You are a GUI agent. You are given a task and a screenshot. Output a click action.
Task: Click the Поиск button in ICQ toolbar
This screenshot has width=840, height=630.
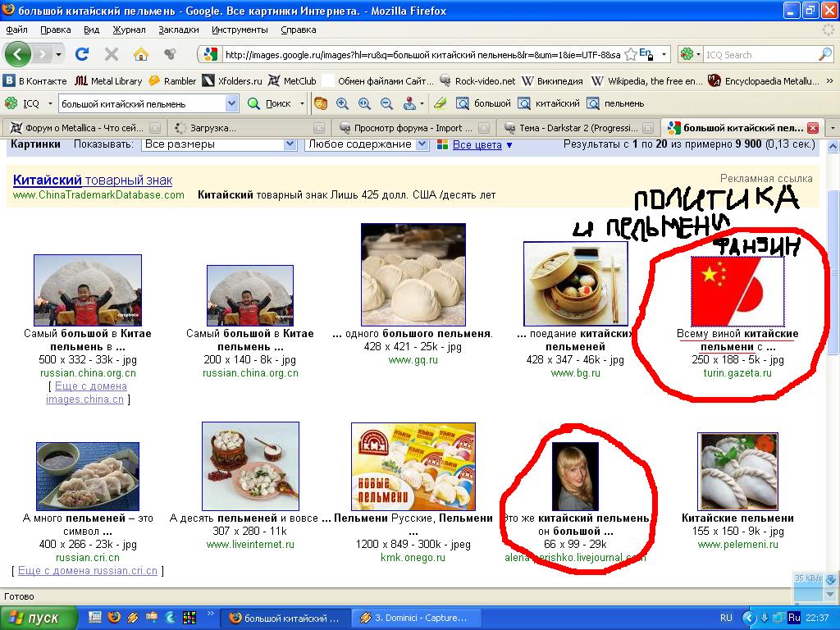[x=270, y=103]
